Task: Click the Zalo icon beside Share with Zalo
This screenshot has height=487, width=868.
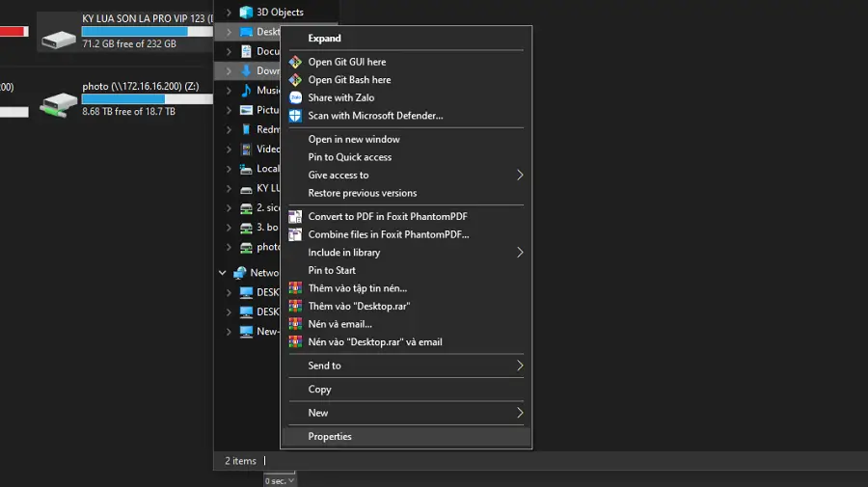Action: (295, 97)
